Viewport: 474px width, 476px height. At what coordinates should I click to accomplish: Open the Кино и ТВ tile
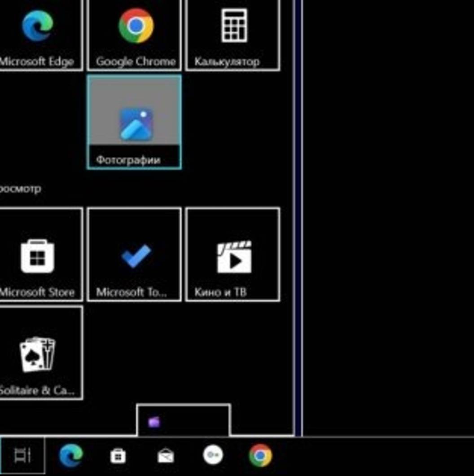233,255
